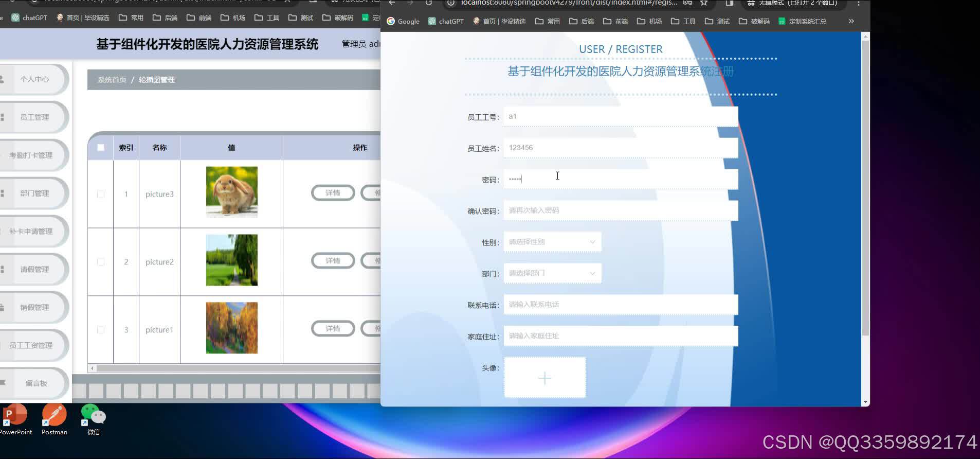Check the picture1 row checkbox
This screenshot has width=980, height=459.
click(x=101, y=330)
